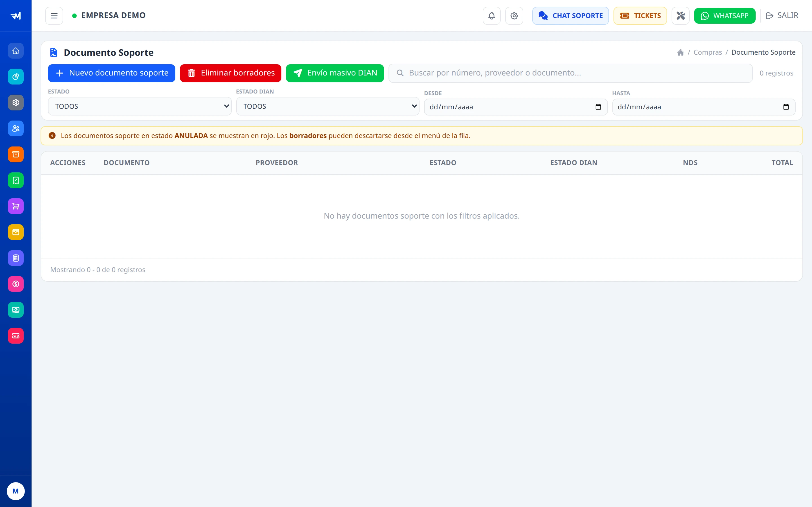The width and height of the screenshot is (812, 507).
Task: Create a Nuevo documento soporte
Action: (112, 73)
